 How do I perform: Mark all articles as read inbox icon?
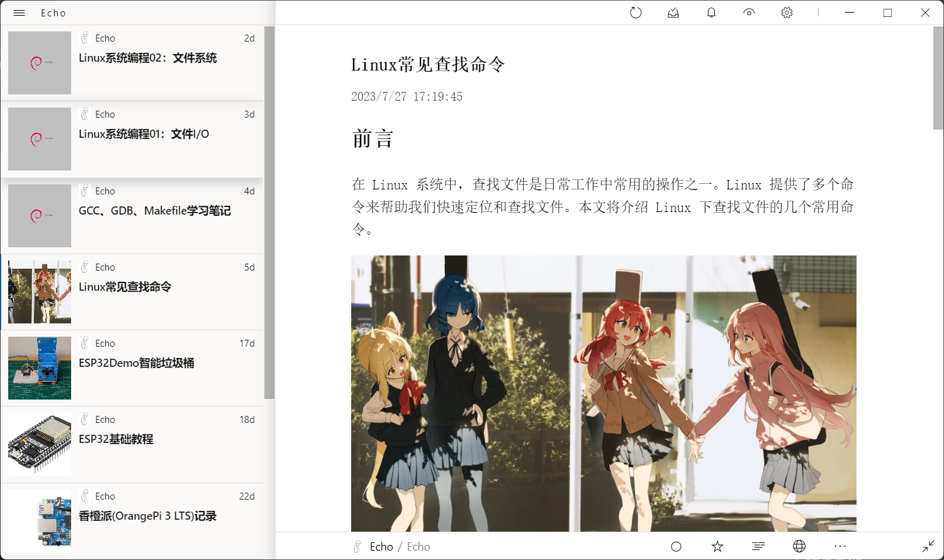click(x=673, y=13)
